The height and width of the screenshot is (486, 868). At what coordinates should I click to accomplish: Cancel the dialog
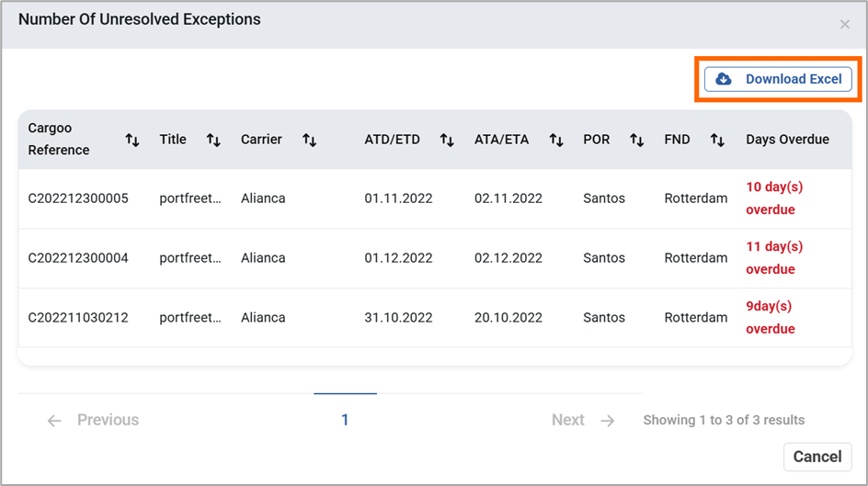coord(817,457)
